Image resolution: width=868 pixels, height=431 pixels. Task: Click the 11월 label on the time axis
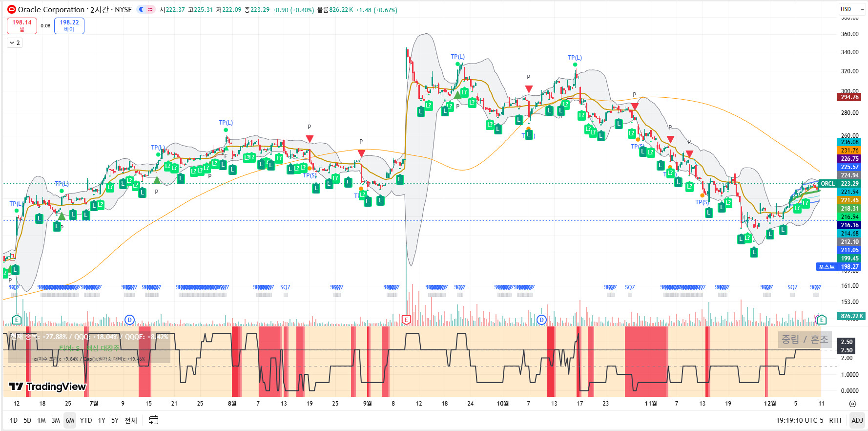651,404
